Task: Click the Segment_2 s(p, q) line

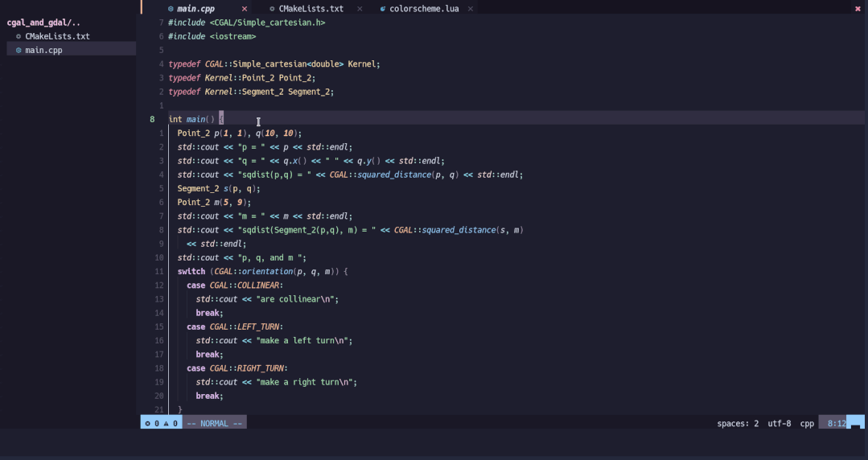Action: click(x=220, y=189)
